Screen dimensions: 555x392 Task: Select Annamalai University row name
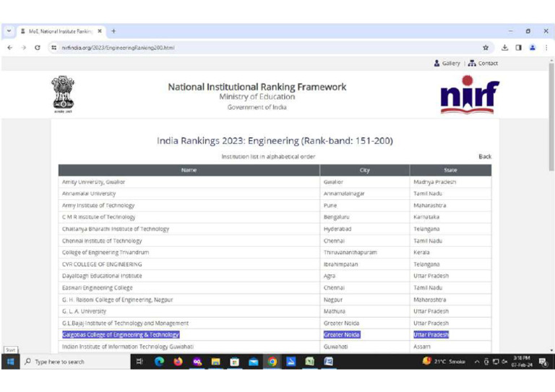tap(89, 193)
